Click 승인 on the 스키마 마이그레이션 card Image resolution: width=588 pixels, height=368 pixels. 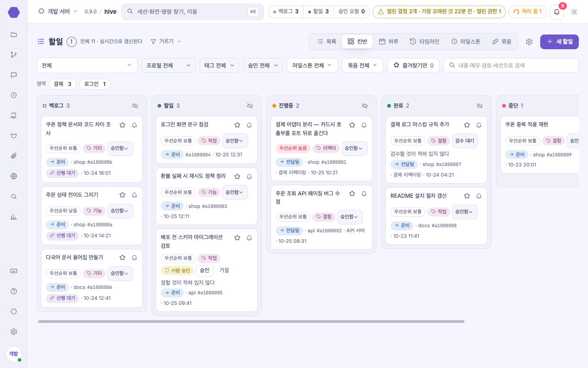point(204,270)
